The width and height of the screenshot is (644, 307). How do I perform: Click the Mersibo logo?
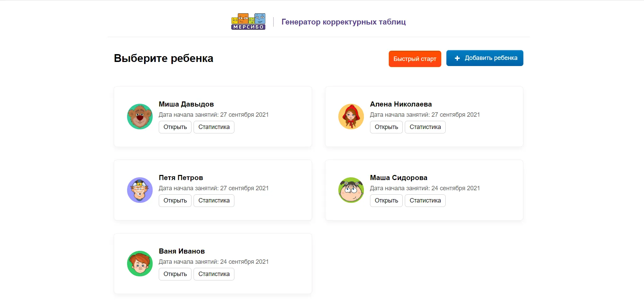coord(248,21)
